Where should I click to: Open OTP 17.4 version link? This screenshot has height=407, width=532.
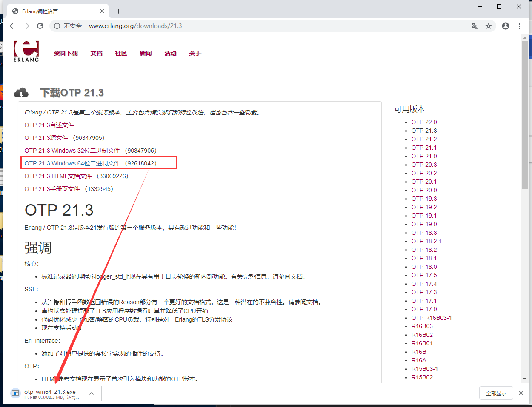tap(424, 284)
